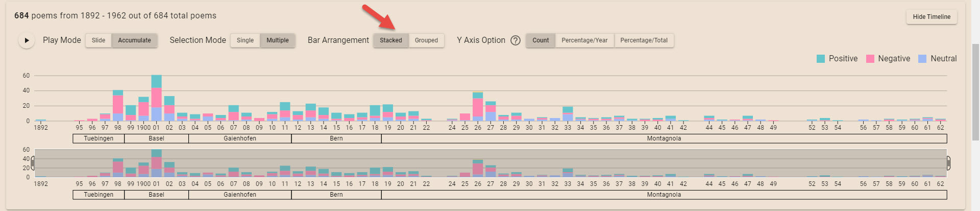Image resolution: width=980 pixels, height=211 pixels.
Task: Open the Y Axis Option help icon
Action: [516, 40]
